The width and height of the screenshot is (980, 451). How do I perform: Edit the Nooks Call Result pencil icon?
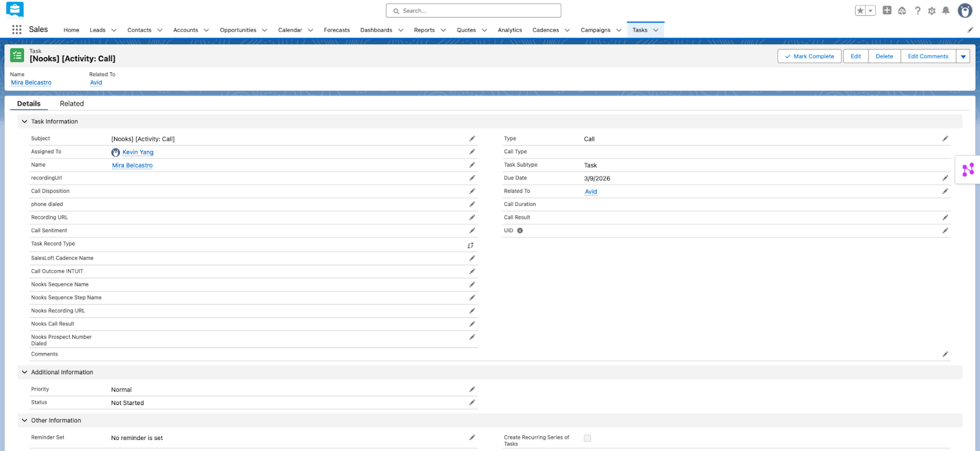pyautogui.click(x=472, y=324)
